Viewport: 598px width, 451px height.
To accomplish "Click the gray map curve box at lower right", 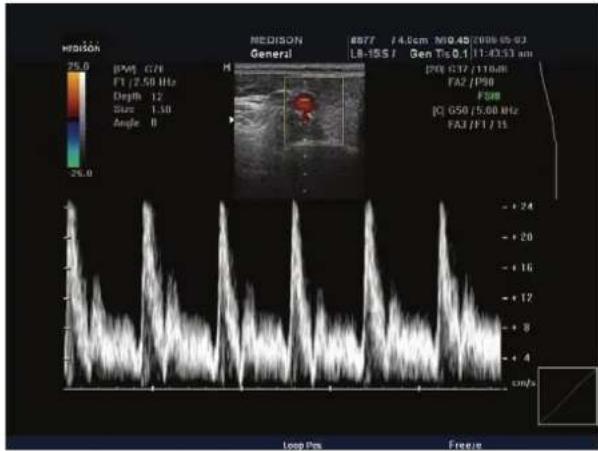I will pyautogui.click(x=567, y=396).
